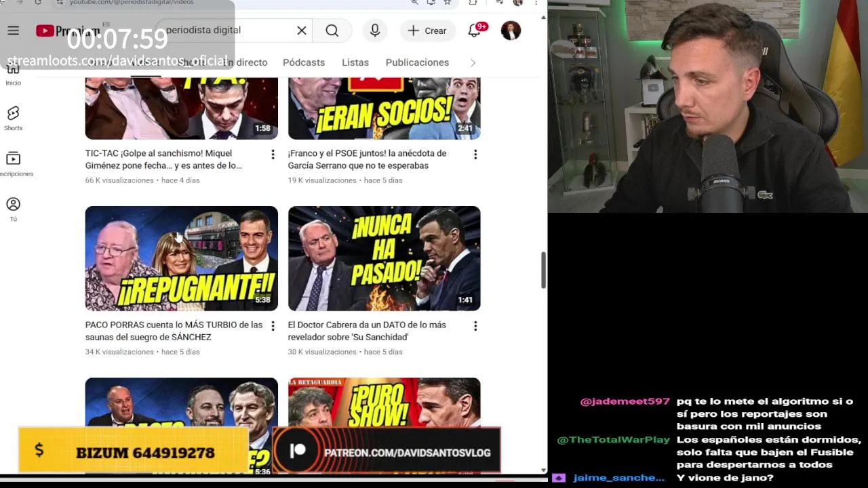Click chat username @TheTotalWarPlay
This screenshot has height=488, width=868.
coord(613,440)
